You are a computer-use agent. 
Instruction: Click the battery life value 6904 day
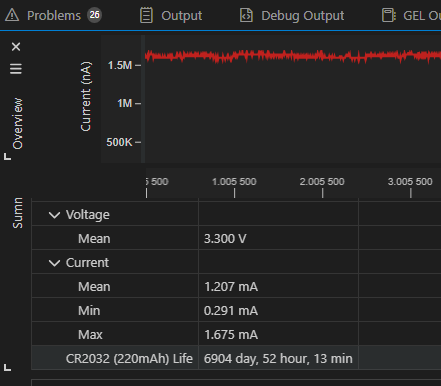tap(278, 359)
